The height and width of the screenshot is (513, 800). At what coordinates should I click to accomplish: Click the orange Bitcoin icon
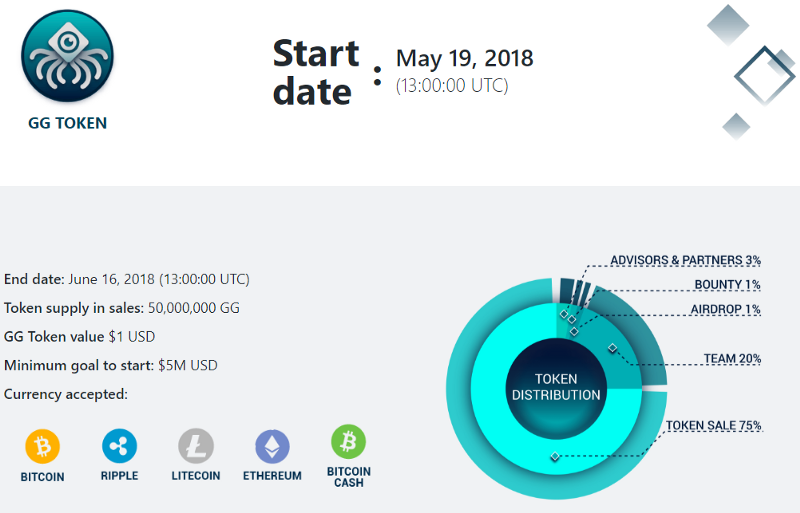[43, 445]
